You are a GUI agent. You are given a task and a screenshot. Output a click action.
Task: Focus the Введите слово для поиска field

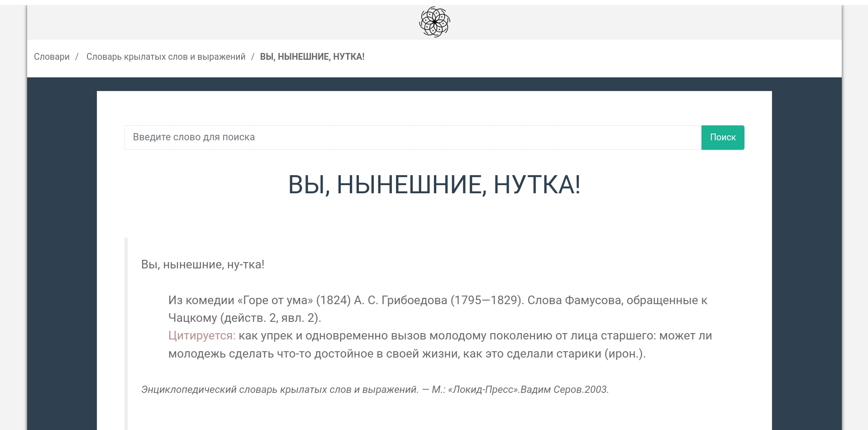[x=412, y=137]
